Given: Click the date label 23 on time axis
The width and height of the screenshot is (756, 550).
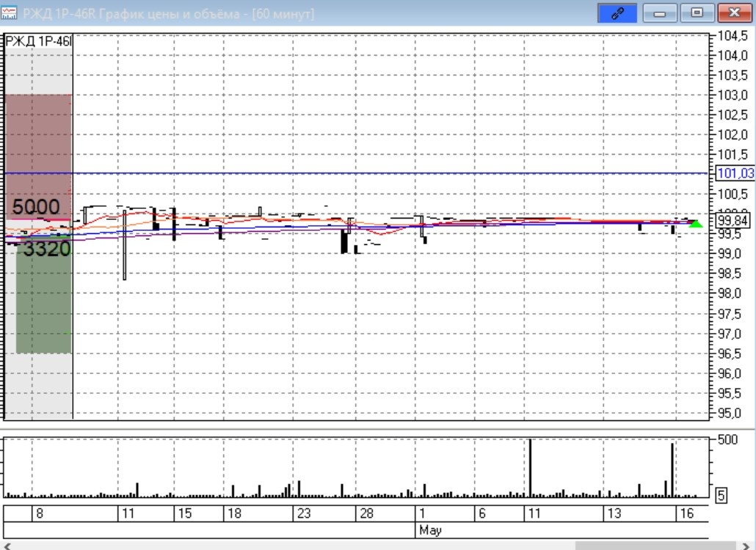Looking at the screenshot, I should click(x=304, y=513).
